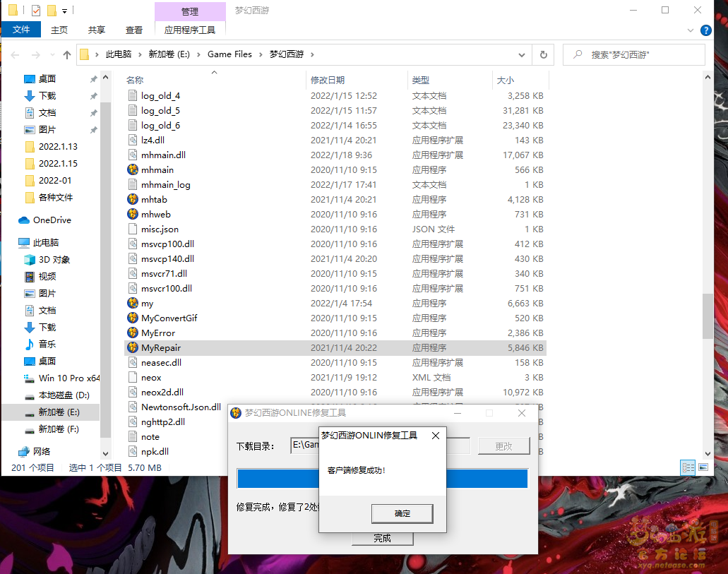This screenshot has width=728, height=574.
Task: Switch to details view layout icon
Action: 688,467
